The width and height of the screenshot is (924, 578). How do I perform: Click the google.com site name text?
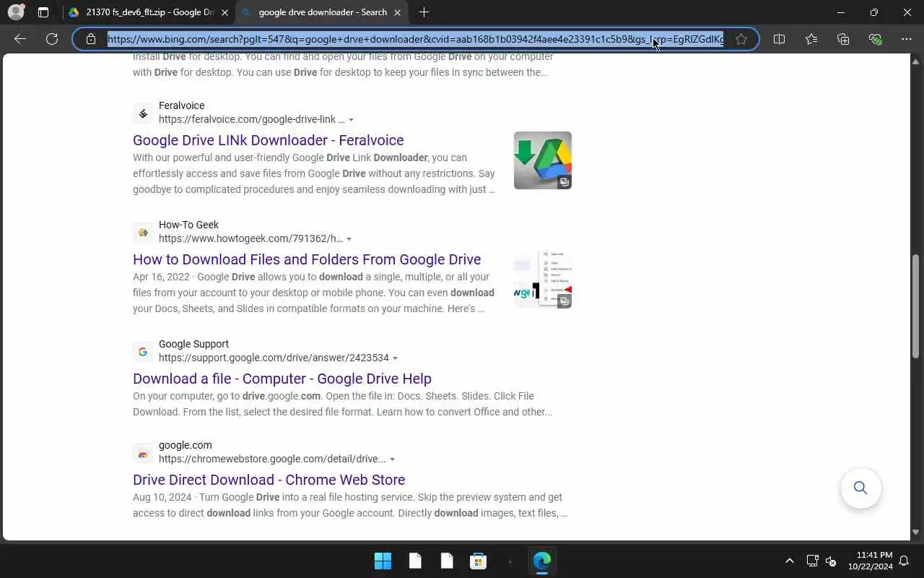(x=186, y=445)
